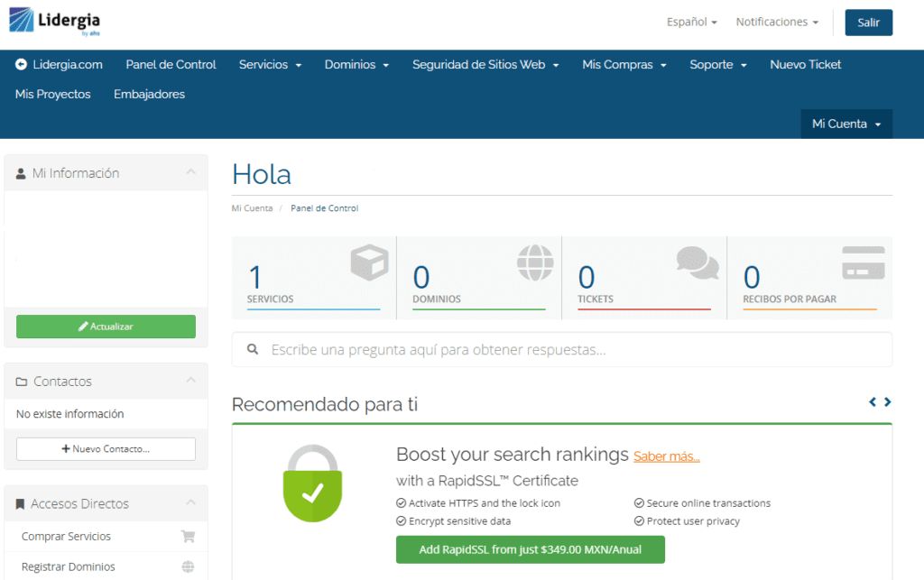Click the green Actualizar button

point(106,327)
